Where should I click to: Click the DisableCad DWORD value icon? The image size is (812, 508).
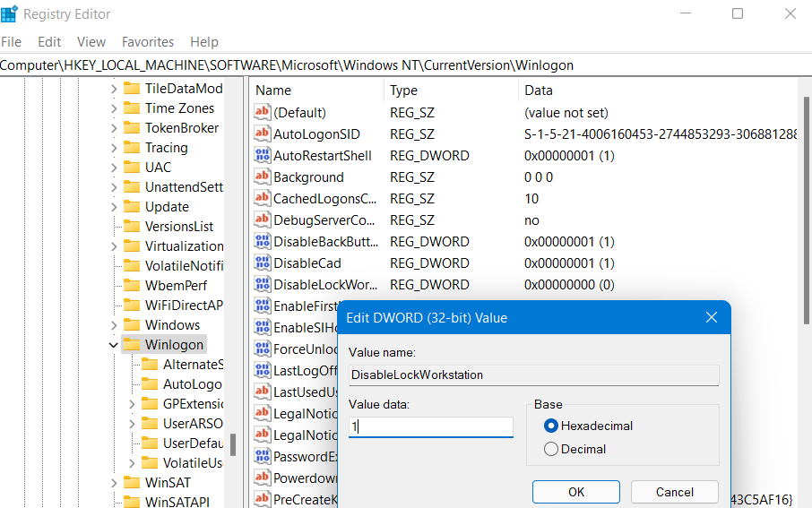pyautogui.click(x=263, y=263)
